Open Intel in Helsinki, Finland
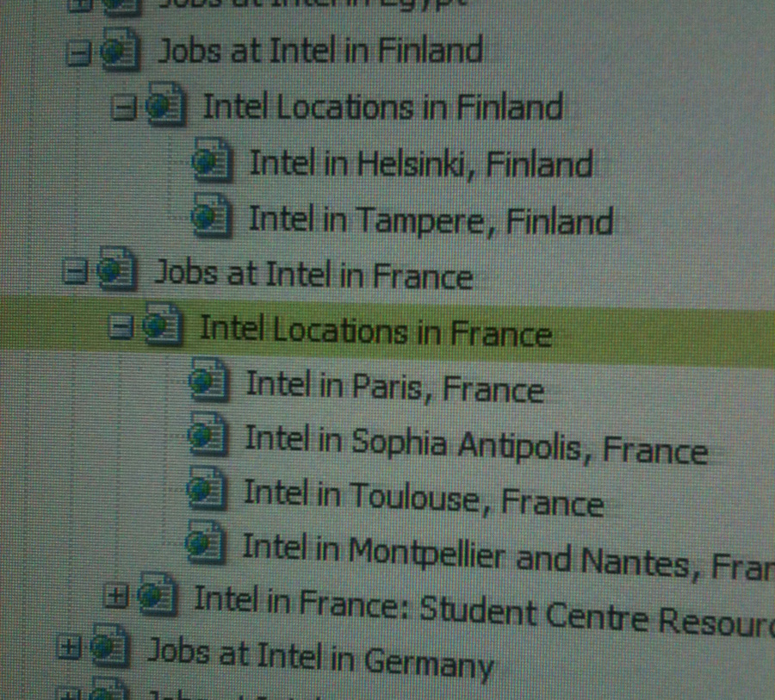Image resolution: width=775 pixels, height=700 pixels. (x=421, y=164)
